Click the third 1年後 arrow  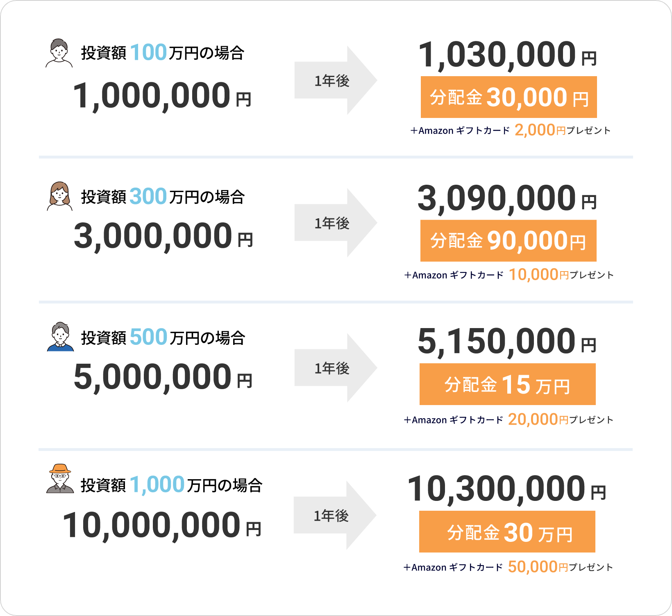click(336, 368)
